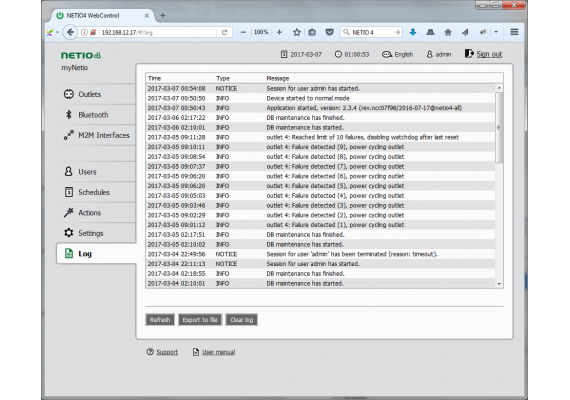Click the Bluetooth symbol icon
Screen dimensions: 570x400
(68, 115)
